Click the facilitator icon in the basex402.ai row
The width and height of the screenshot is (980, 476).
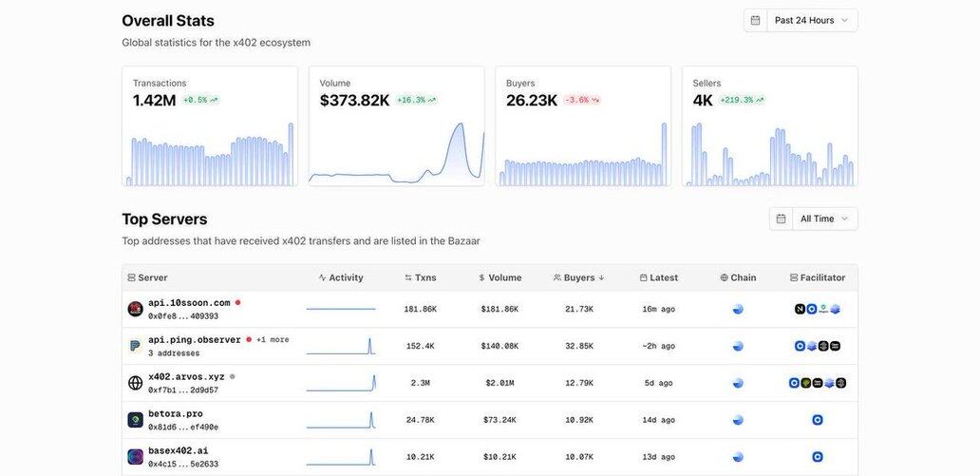point(818,457)
